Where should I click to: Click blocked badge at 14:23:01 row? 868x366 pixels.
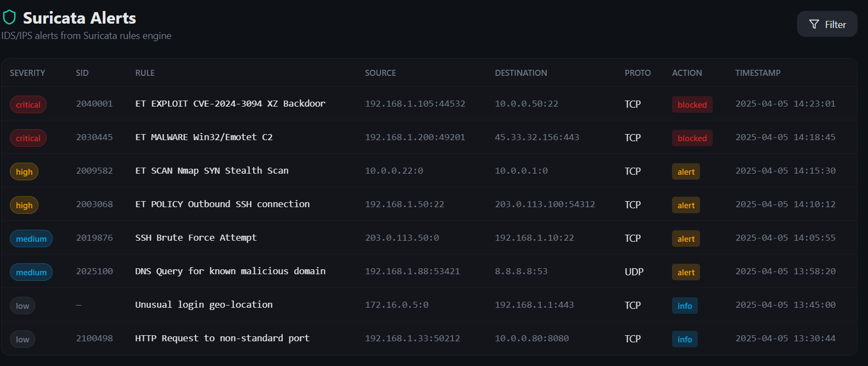coord(692,104)
